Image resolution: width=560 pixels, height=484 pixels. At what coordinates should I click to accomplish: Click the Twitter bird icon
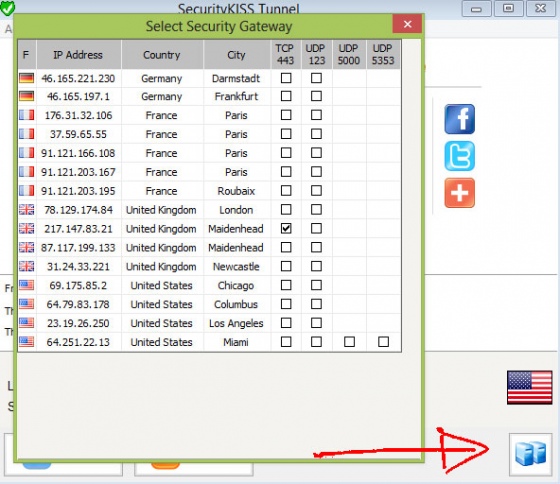pyautogui.click(x=459, y=156)
